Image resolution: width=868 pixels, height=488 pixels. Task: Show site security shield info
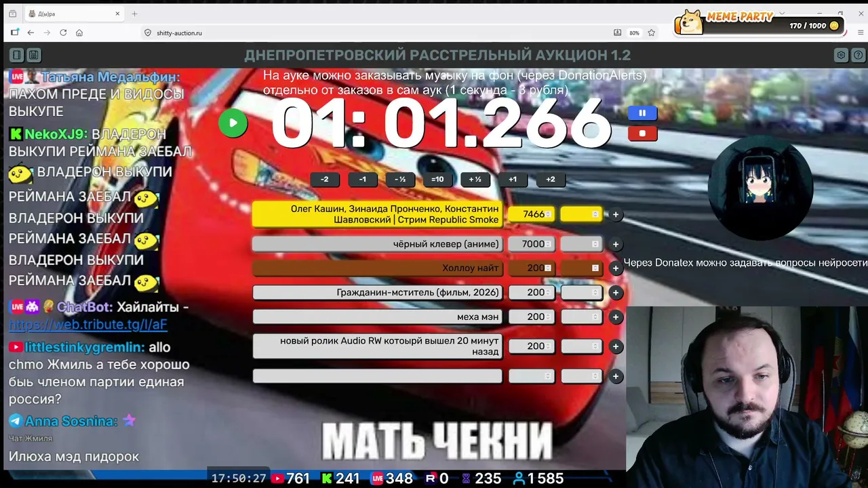coord(148,33)
